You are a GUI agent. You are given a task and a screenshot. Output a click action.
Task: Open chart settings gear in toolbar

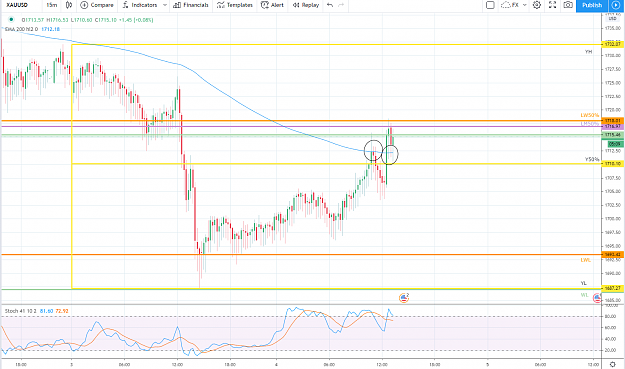pos(537,5)
